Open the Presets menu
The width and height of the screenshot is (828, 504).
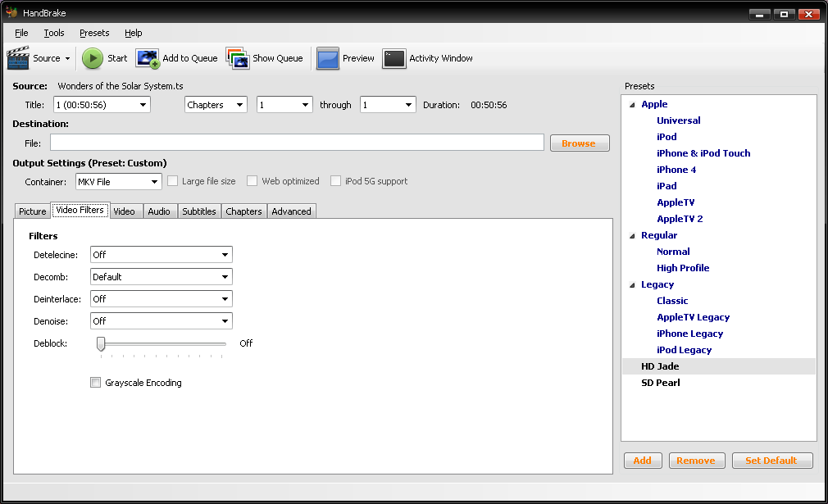click(94, 33)
